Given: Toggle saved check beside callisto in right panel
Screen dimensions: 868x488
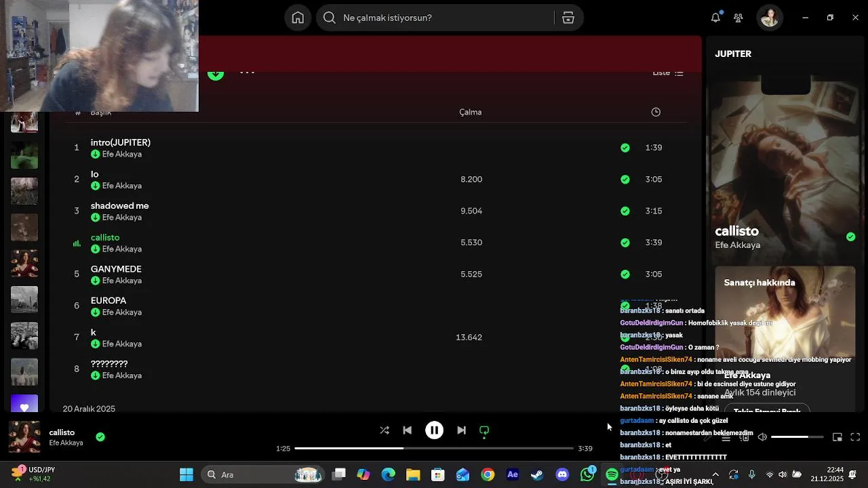Looking at the screenshot, I should click(851, 237).
